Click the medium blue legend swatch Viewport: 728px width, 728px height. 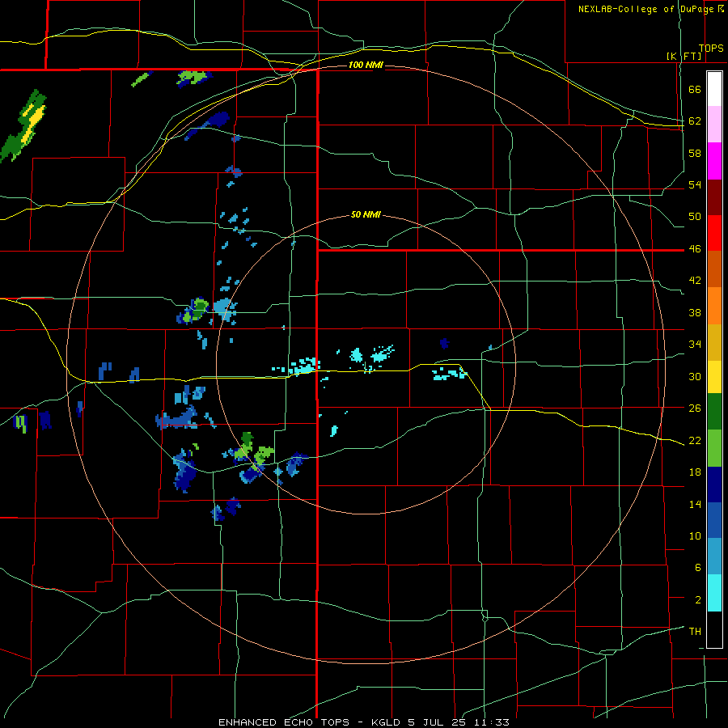point(714,520)
